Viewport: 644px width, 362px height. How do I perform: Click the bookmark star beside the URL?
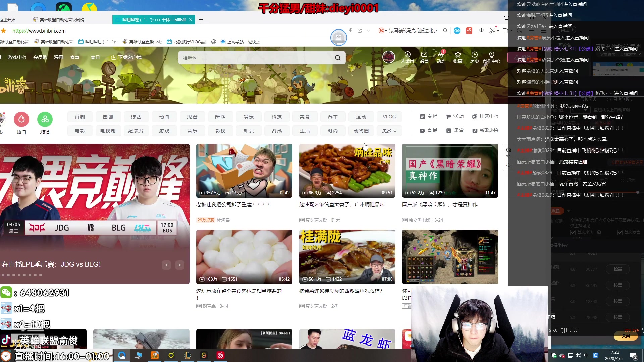pyautogui.click(x=4, y=31)
